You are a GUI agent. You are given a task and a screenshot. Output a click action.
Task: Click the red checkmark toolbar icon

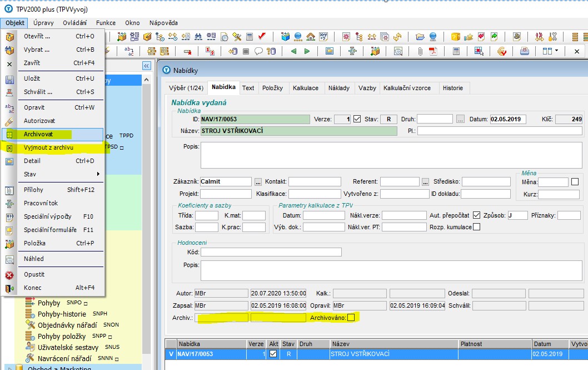(x=262, y=36)
